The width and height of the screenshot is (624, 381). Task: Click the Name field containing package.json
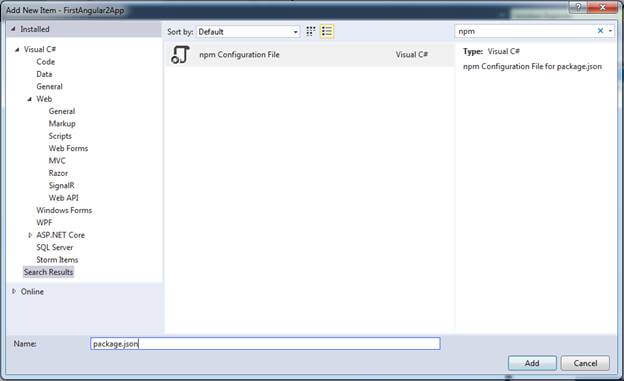pos(265,344)
